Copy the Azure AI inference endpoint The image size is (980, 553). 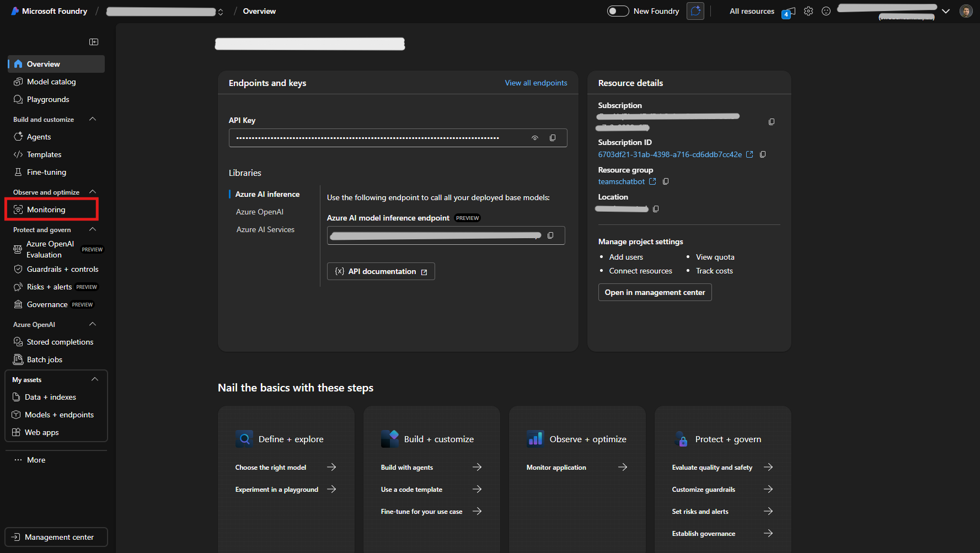[x=550, y=235]
